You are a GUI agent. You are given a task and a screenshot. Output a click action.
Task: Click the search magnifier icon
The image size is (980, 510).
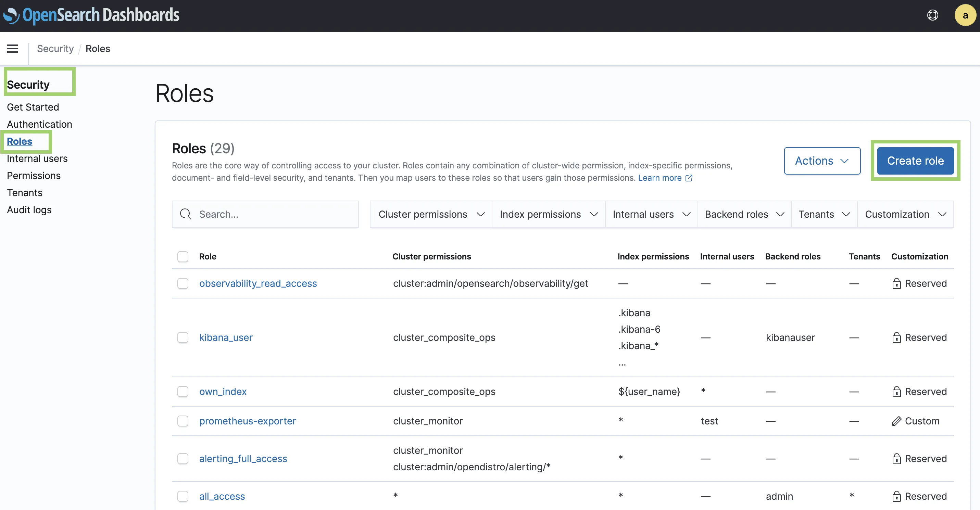tap(185, 214)
